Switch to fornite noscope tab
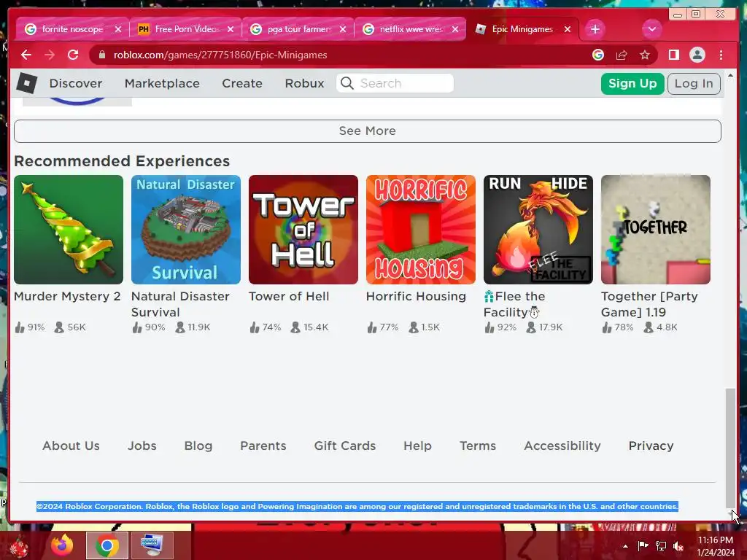Image resolution: width=747 pixels, height=560 pixels. (72, 29)
